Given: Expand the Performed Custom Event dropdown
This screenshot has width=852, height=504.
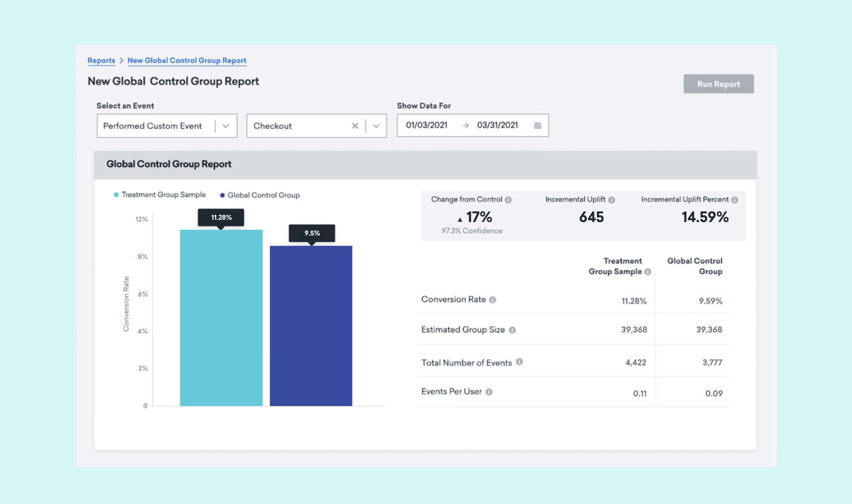Looking at the screenshot, I should click(x=226, y=126).
